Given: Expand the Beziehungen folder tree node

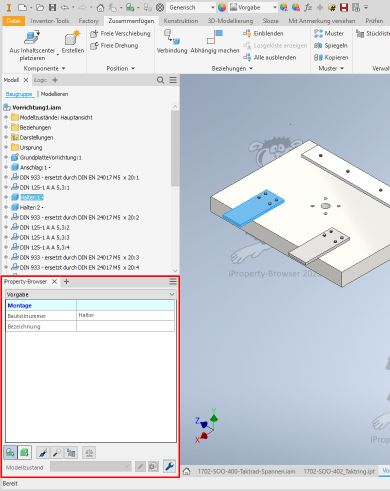Looking at the screenshot, I should coord(6,127).
